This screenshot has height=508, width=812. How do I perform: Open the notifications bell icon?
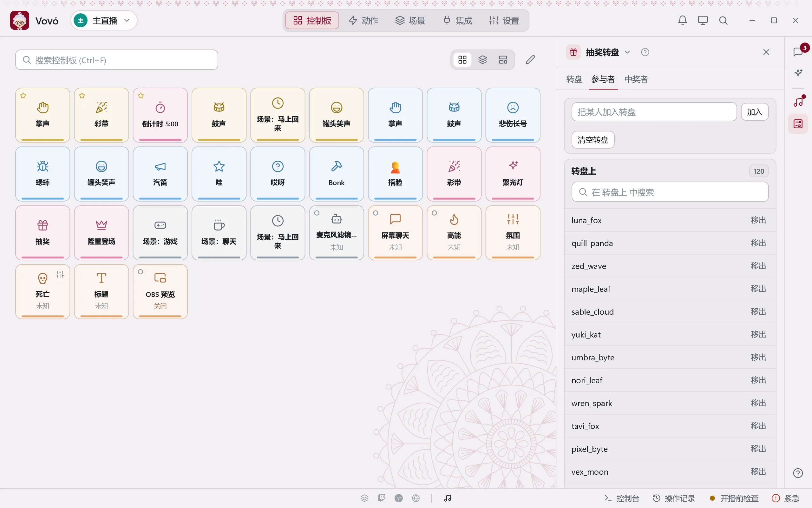pyautogui.click(x=682, y=21)
